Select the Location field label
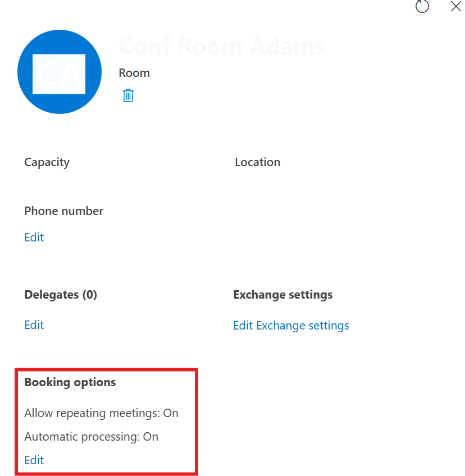The image size is (465, 476). [257, 162]
